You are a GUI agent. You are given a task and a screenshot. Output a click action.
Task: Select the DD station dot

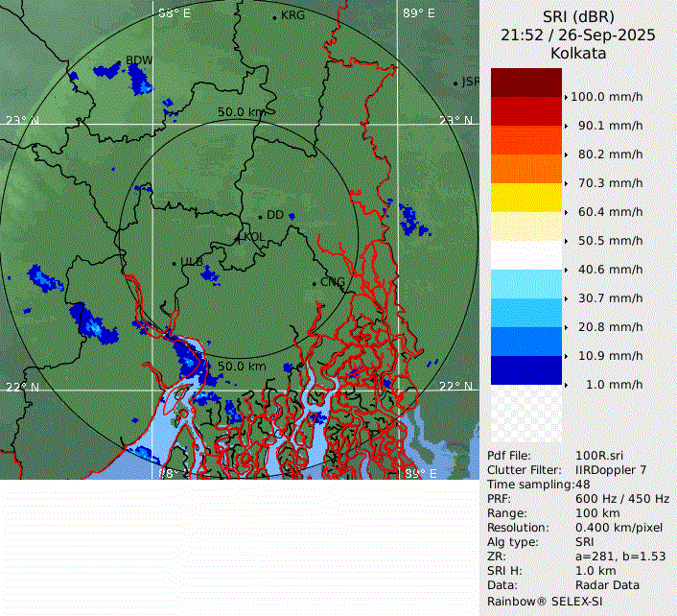click(260, 216)
